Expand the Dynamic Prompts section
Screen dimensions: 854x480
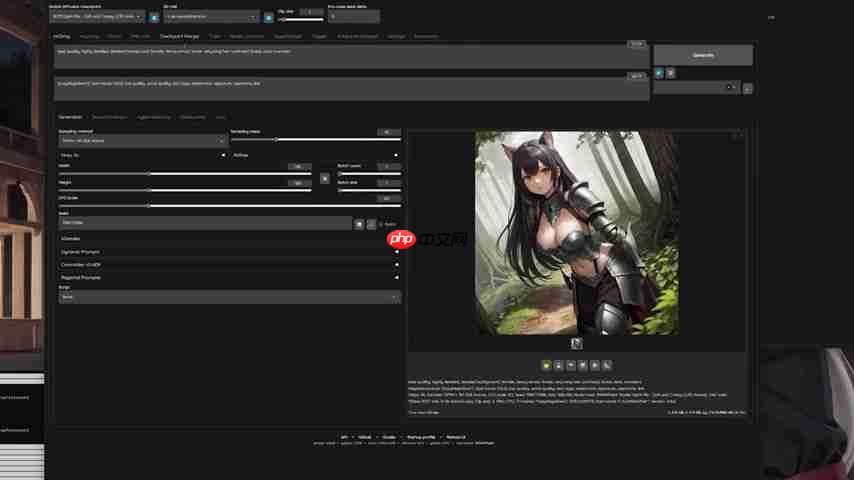pos(229,252)
